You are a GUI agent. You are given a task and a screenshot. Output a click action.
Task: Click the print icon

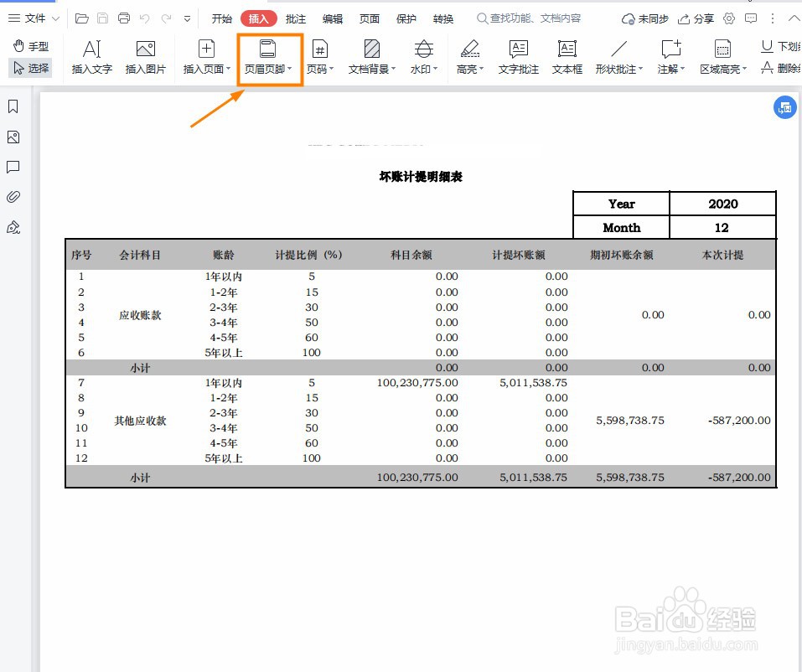124,18
